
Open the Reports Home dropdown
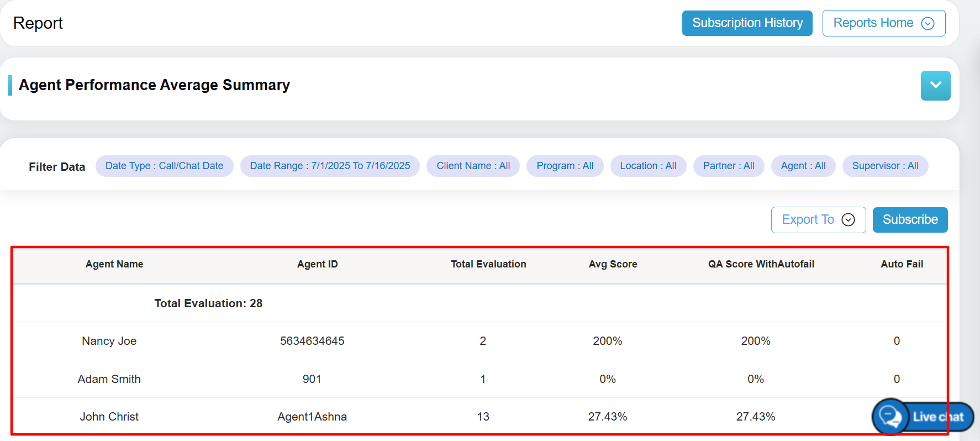click(x=883, y=23)
